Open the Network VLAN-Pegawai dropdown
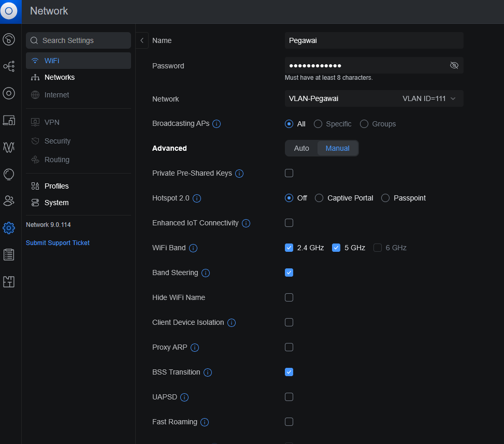Image resolution: width=504 pixels, height=444 pixels. coord(373,98)
